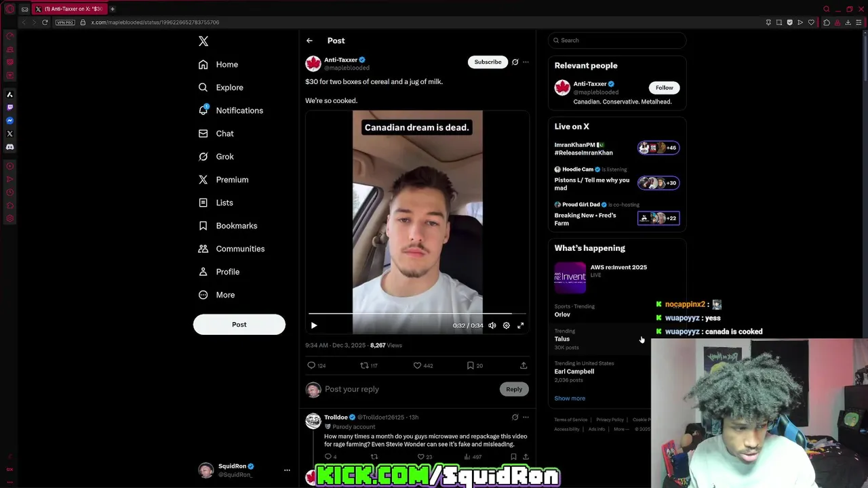
Task: Click the grey Reply button
Action: pos(514,389)
